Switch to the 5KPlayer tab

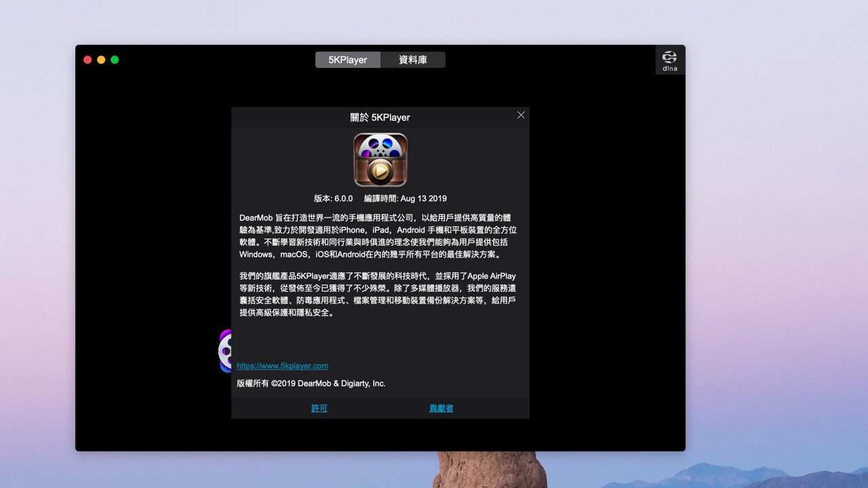[x=348, y=60]
